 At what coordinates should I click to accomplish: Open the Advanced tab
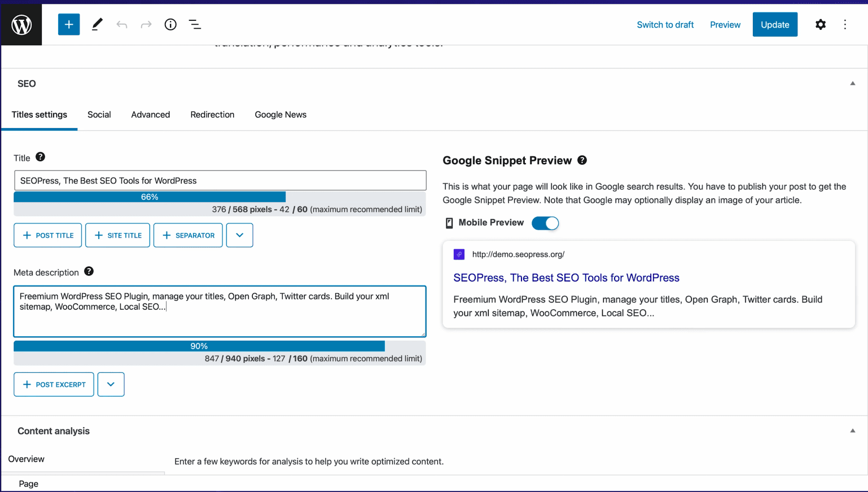(x=151, y=115)
